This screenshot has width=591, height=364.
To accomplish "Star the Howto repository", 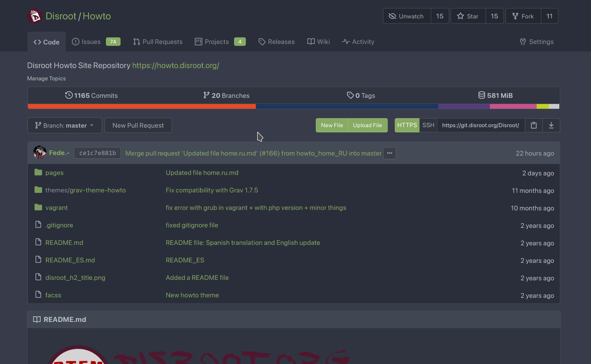I will pos(468,16).
